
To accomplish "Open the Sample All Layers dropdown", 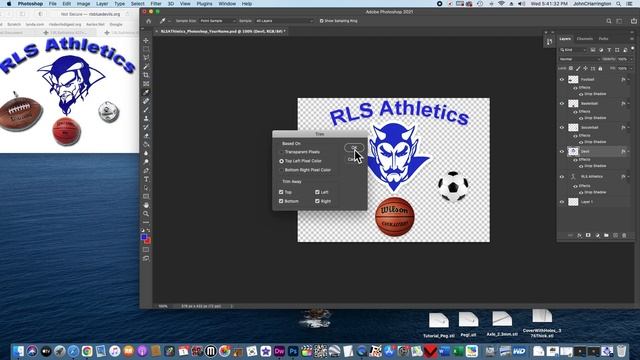I will 284,21.
